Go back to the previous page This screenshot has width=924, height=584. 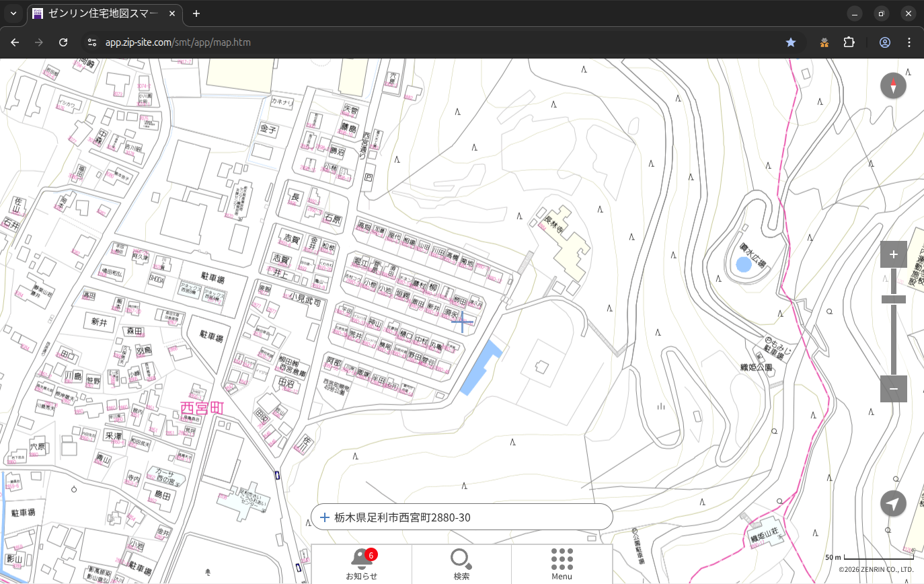point(15,42)
